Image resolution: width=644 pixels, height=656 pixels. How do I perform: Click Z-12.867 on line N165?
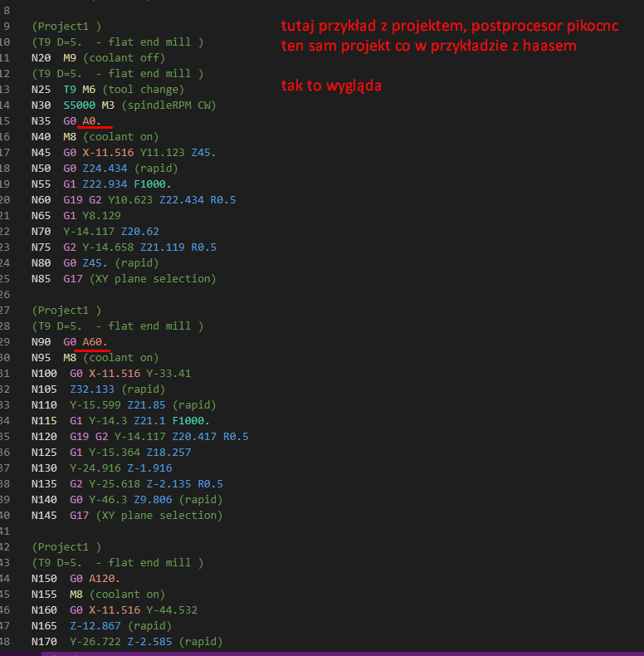95,626
